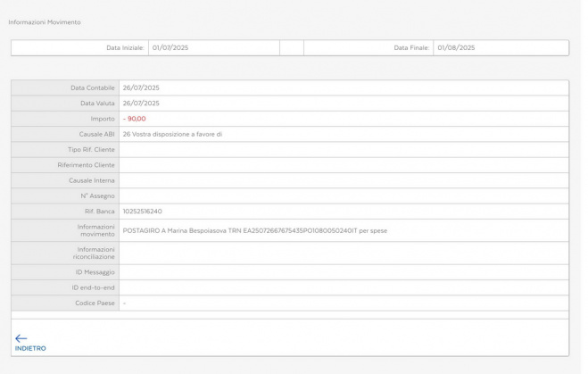Click the Data Contabile value 26/07/2025
The image size is (588, 374).
141,87
